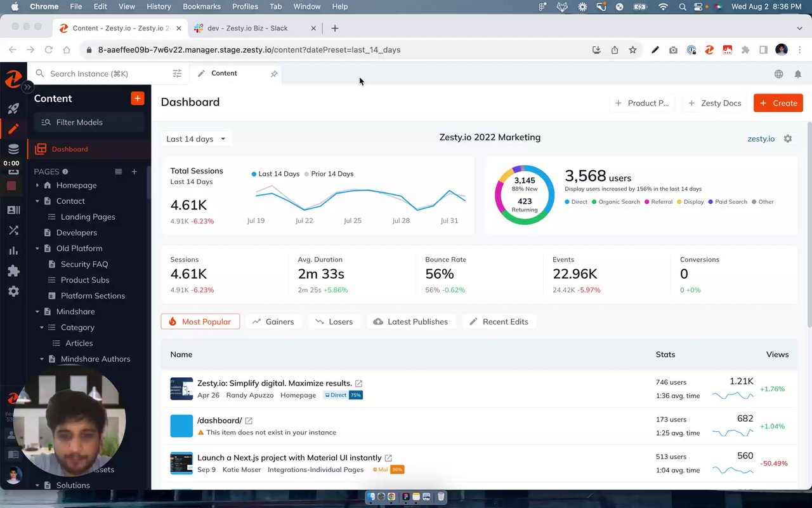Collapse the Old Platform folder
This screenshot has height=508, width=812.
tap(37, 248)
